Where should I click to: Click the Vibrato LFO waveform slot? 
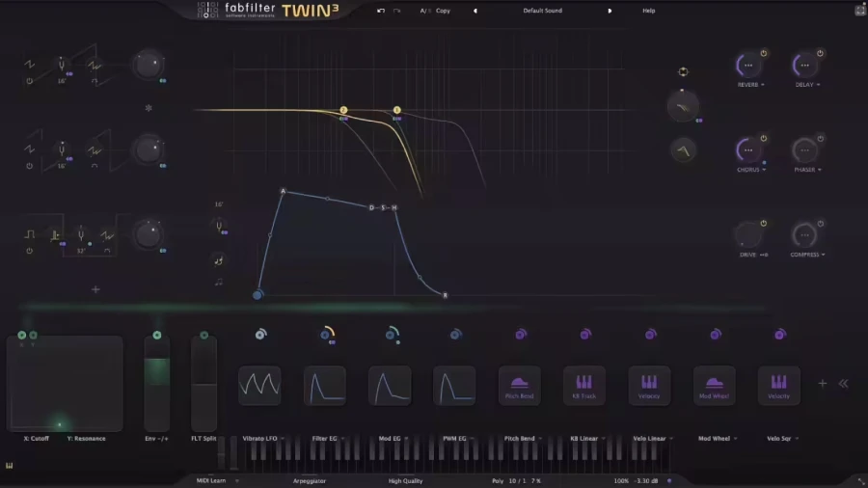pos(259,385)
